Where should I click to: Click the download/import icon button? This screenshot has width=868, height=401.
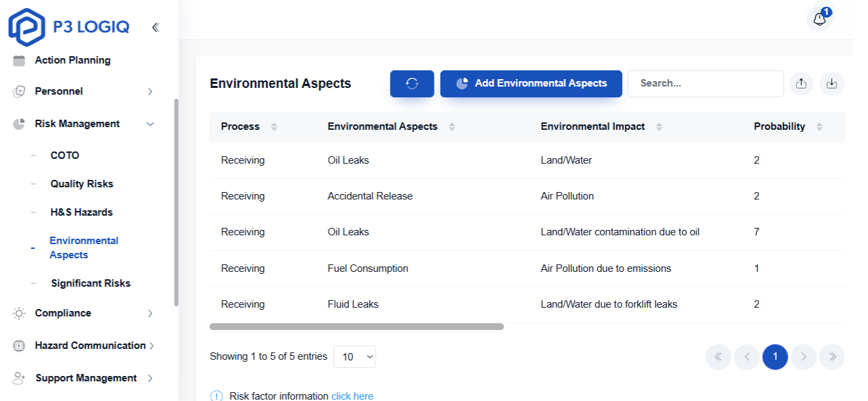tap(832, 84)
